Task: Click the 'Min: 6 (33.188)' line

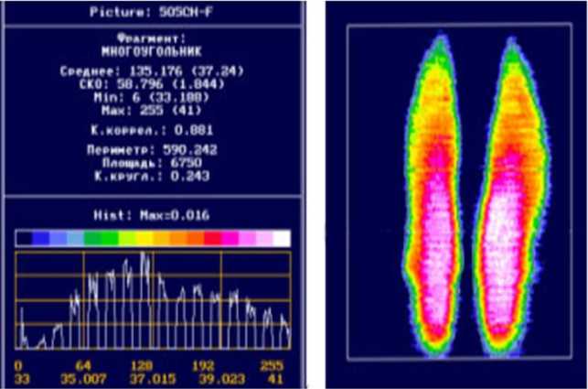Action: pos(151,98)
